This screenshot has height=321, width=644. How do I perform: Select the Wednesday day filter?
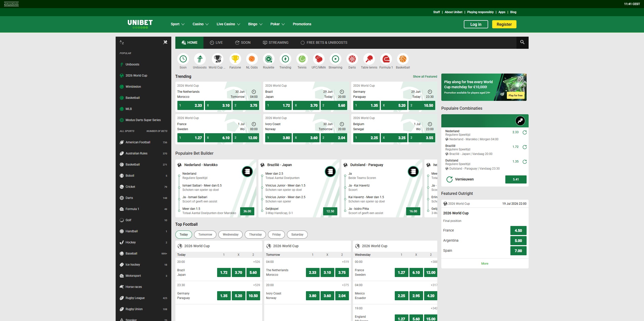coord(231,235)
